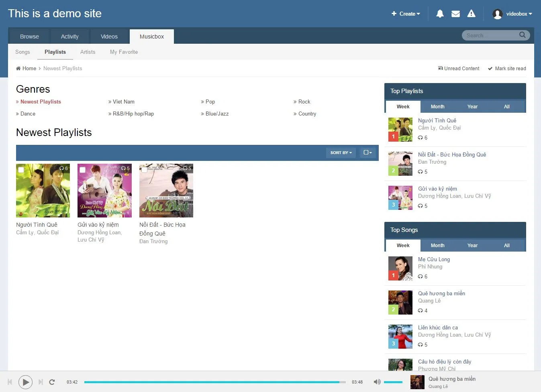Viewport: 541px width, 392px height.
Task: Click Mark site read link
Action: [510, 69]
